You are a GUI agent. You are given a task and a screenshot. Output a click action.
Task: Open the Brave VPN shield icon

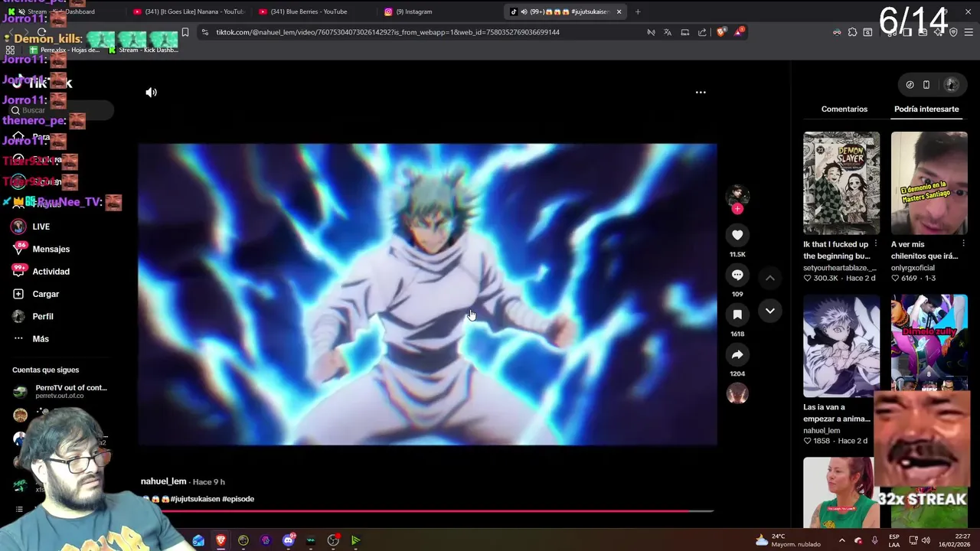(953, 32)
